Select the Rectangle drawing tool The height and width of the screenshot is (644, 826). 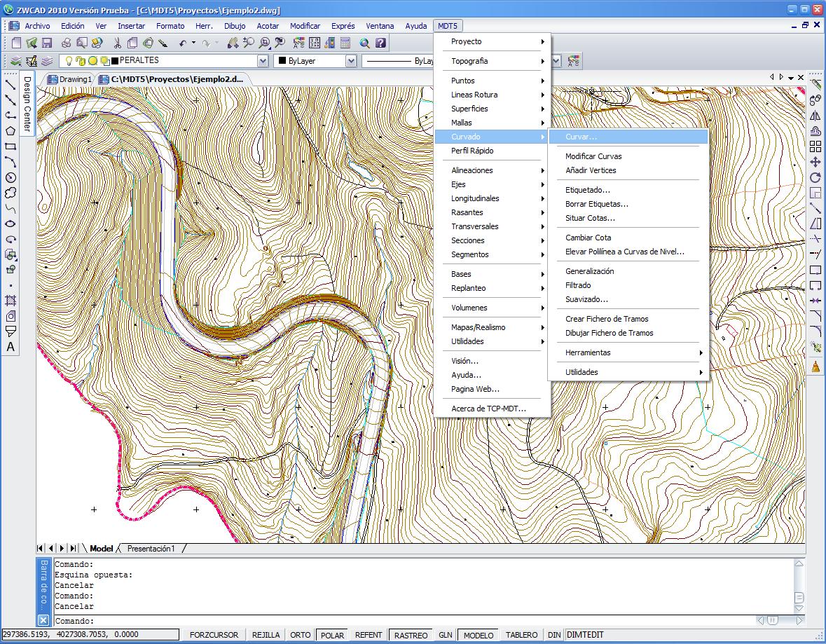(10, 146)
